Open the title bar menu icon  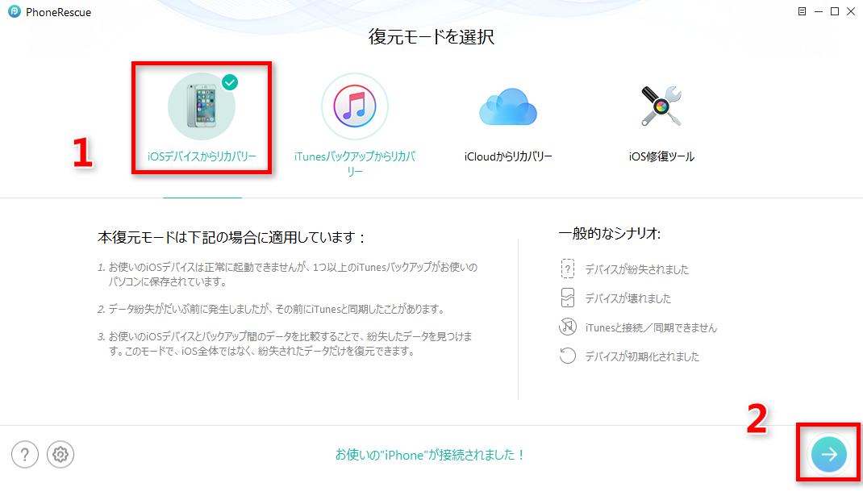click(x=802, y=11)
